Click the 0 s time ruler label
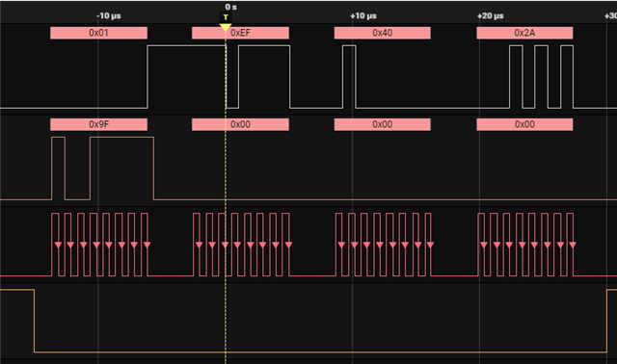Screen dimensions: 617x364 [231, 7]
